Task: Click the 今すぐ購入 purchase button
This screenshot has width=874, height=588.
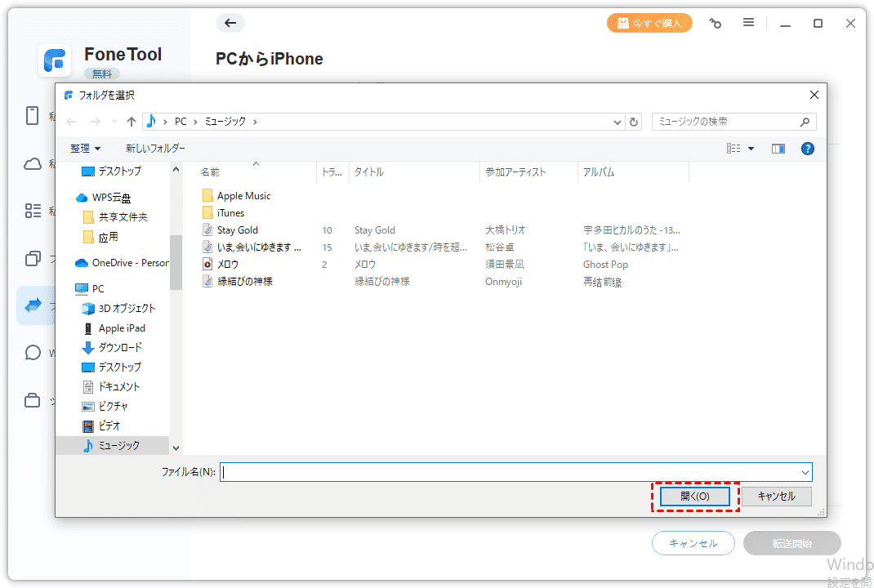Action: pos(649,23)
